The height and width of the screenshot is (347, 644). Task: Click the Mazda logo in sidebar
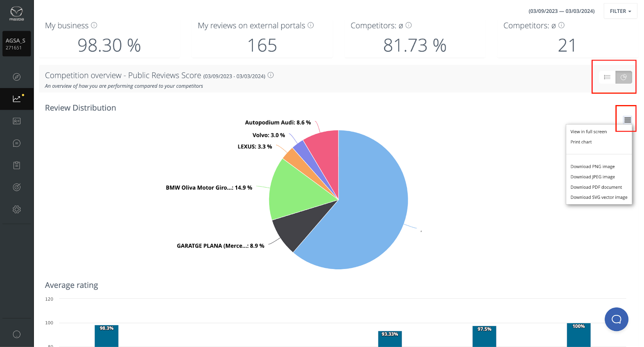click(x=17, y=13)
